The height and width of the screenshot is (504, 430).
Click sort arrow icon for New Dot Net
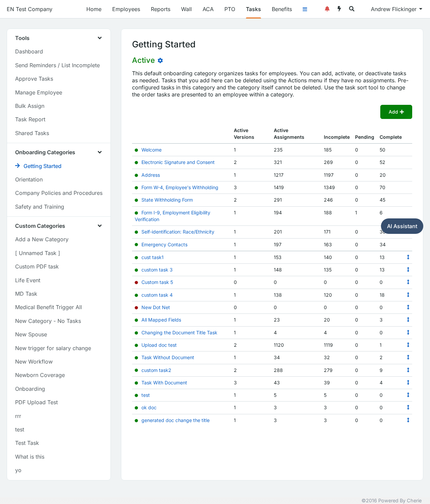point(408,307)
